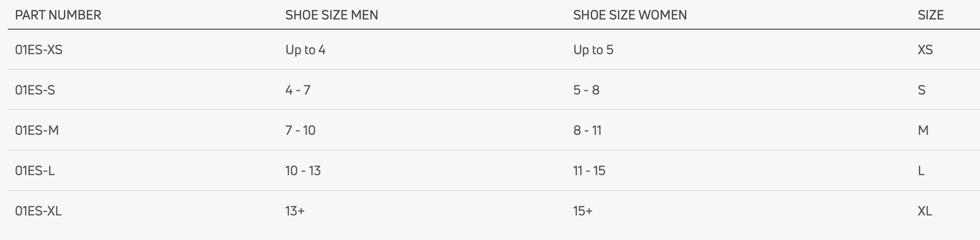Image resolution: width=980 pixels, height=240 pixels.
Task: Select part number 01ES-L
Action: (x=35, y=171)
